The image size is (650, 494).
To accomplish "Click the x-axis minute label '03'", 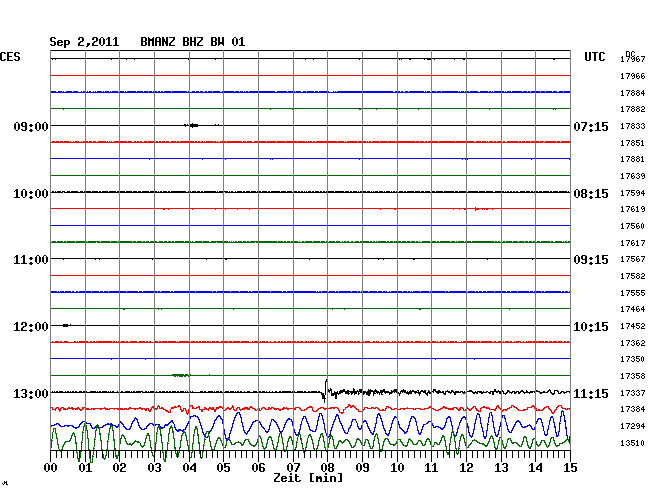I will point(155,468).
